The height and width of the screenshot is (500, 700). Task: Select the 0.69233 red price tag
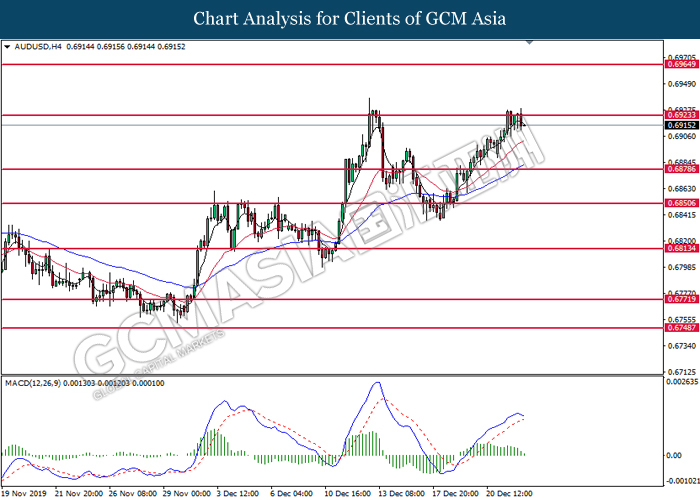pyautogui.click(x=681, y=115)
